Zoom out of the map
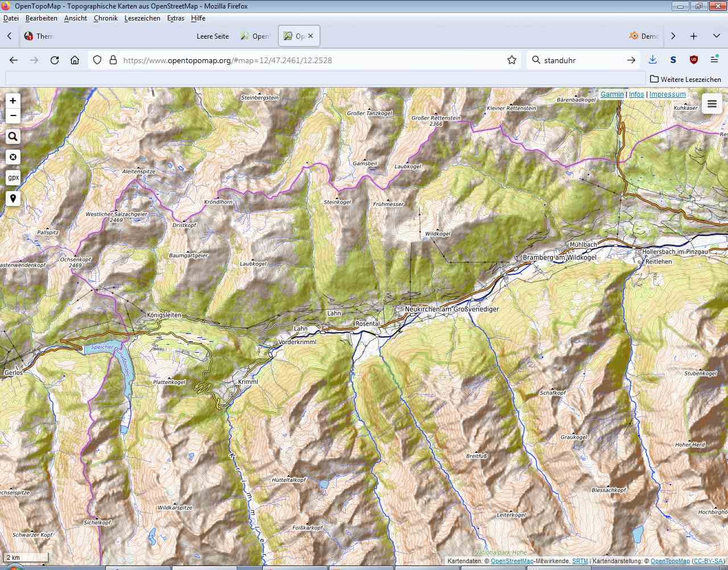728x570 pixels. point(13,115)
